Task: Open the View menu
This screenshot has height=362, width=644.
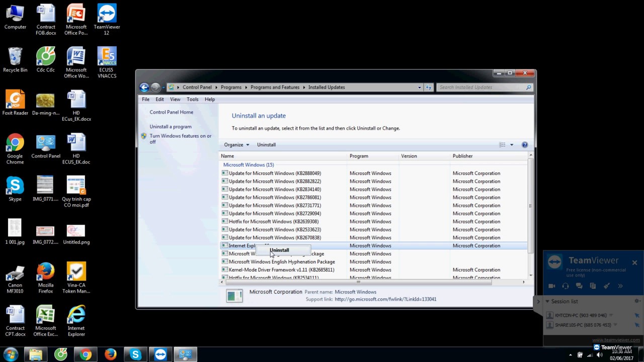Action: (175, 99)
